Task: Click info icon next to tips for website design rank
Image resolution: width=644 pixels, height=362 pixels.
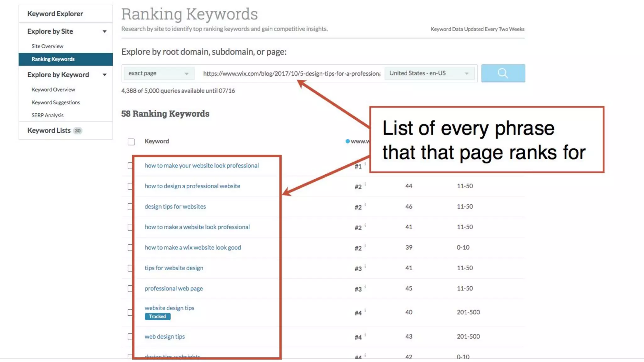Action: 365,266
